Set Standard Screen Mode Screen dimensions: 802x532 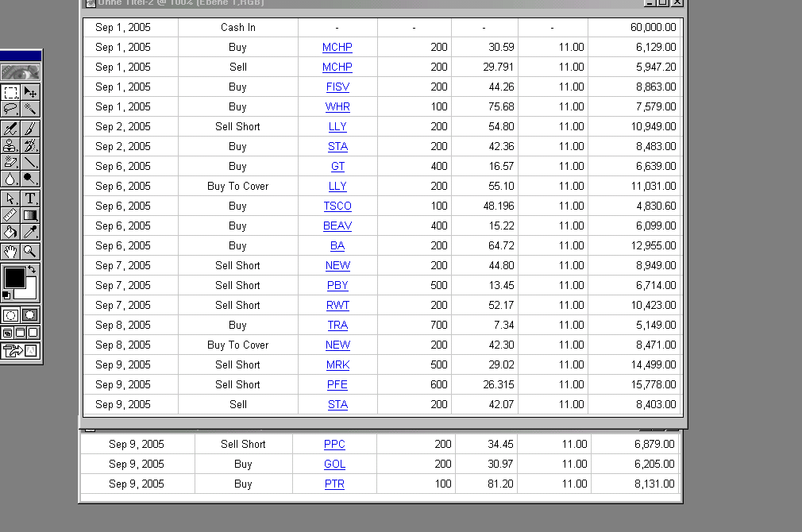coord(8,333)
